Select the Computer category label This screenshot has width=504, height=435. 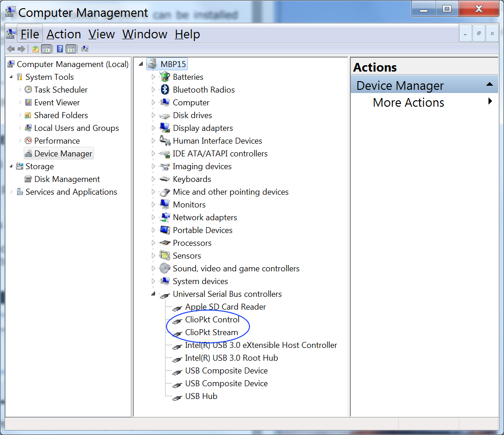click(x=191, y=103)
